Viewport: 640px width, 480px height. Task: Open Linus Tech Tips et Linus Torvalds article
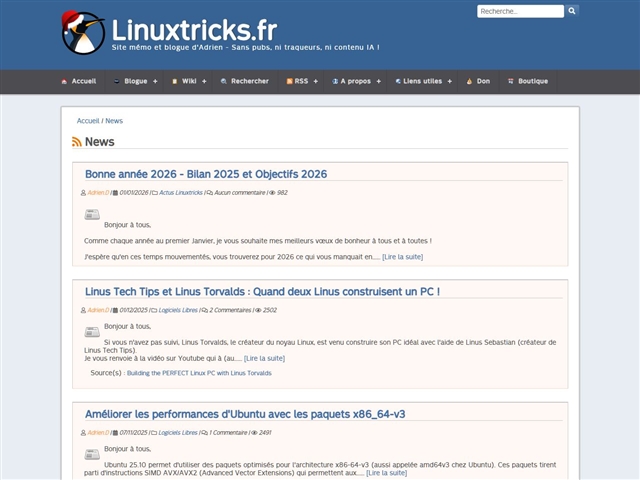262,292
